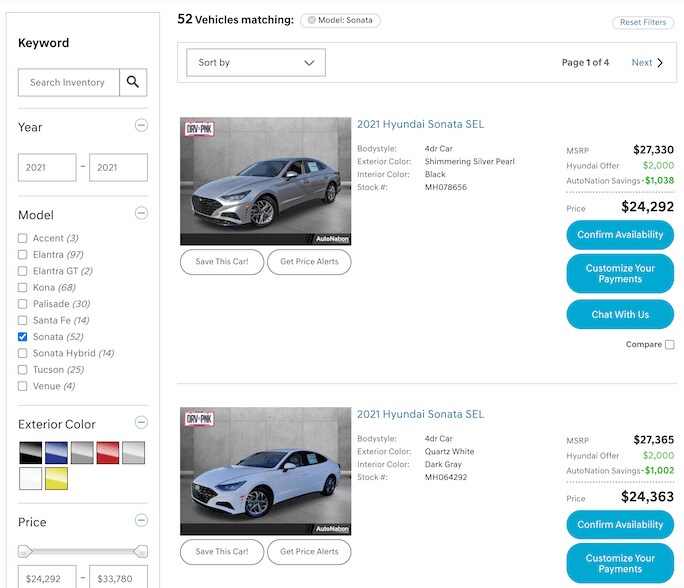
Task: Click Reset Filters button
Action: click(643, 22)
